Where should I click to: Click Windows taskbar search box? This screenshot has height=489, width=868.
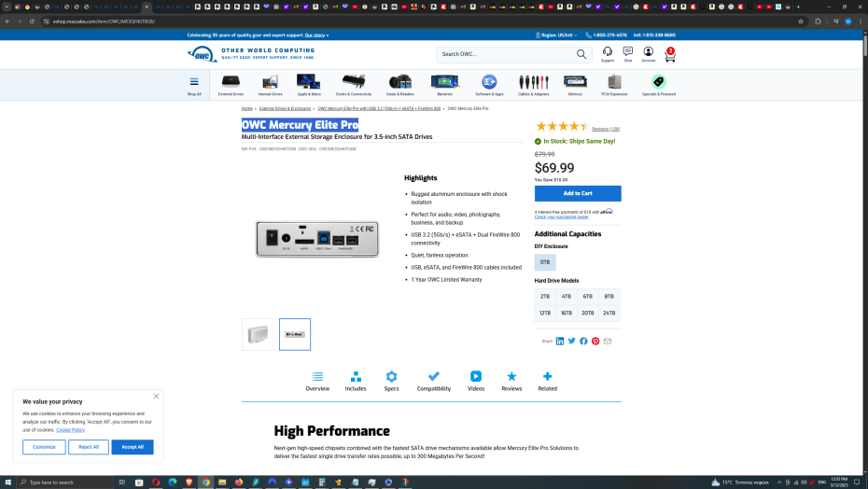65,482
